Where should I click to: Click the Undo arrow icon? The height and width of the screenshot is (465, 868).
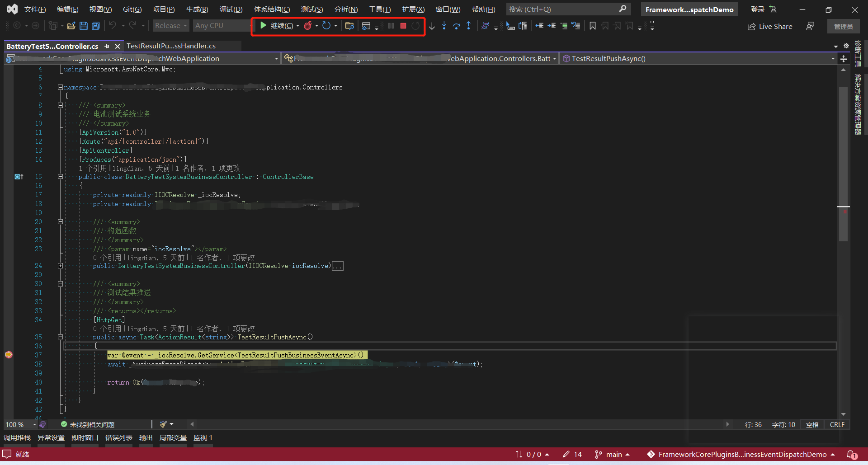point(113,26)
